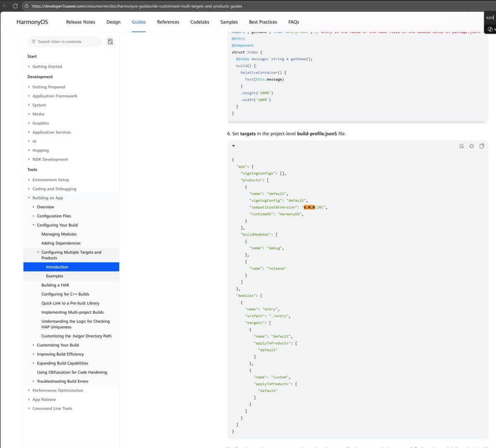Expand Environment Setup under Tools
Screen dimensions: 496x448
click(50, 180)
